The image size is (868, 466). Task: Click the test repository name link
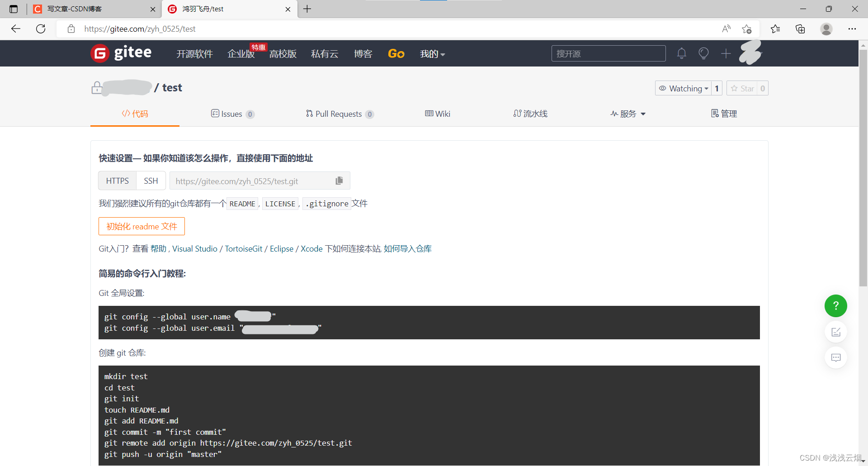pyautogui.click(x=172, y=88)
